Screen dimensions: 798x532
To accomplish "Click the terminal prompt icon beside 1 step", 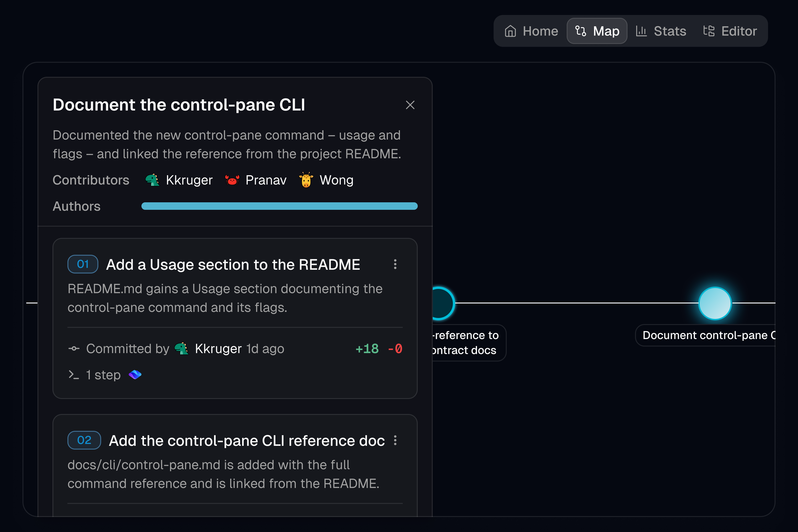I will pyautogui.click(x=74, y=375).
